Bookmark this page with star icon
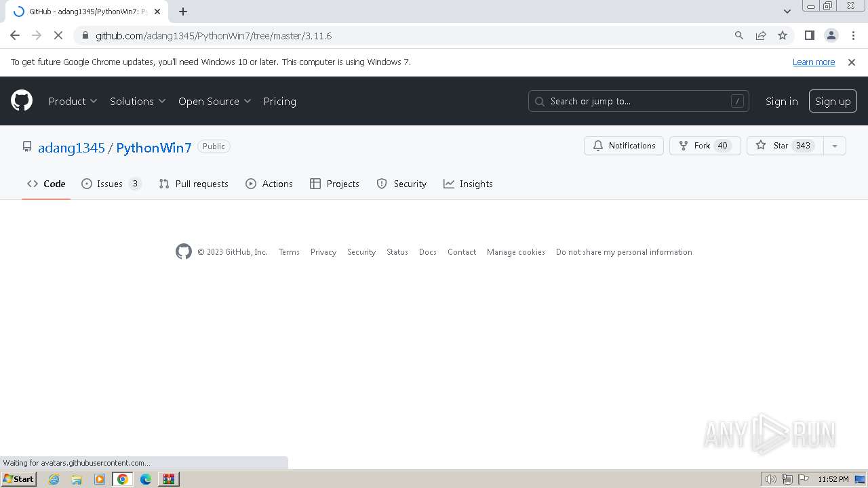868x488 pixels. (783, 35)
